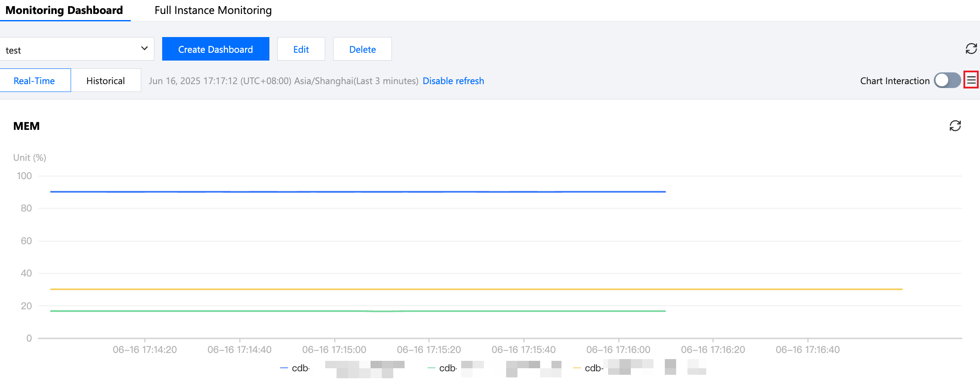Viewport: 980px width, 380px height.
Task: Select Real-Time view mode
Action: coord(34,81)
